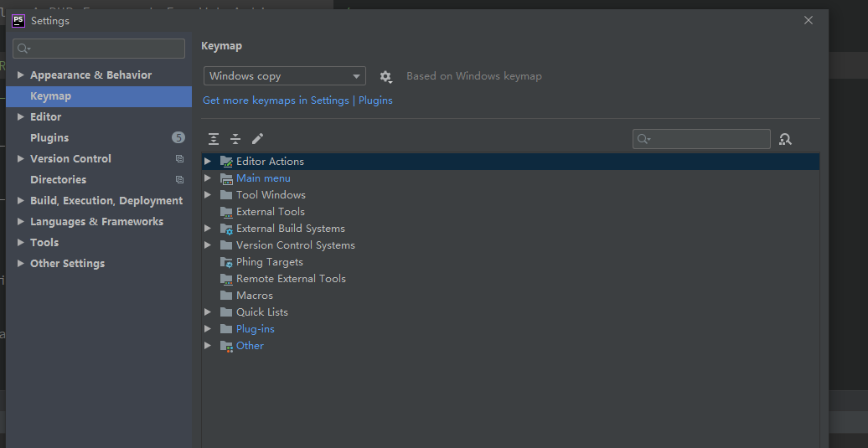Click the Version Control project-level icon

pyautogui.click(x=179, y=159)
